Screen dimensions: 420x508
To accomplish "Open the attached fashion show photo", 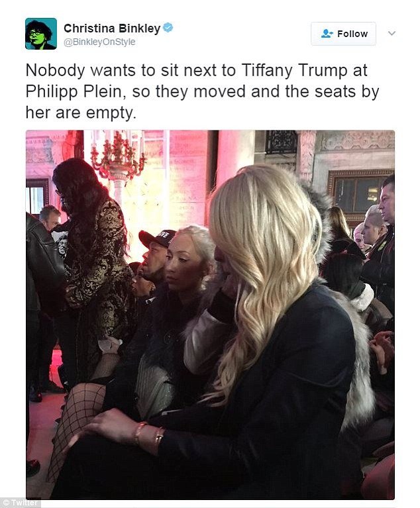I will (x=210, y=315).
